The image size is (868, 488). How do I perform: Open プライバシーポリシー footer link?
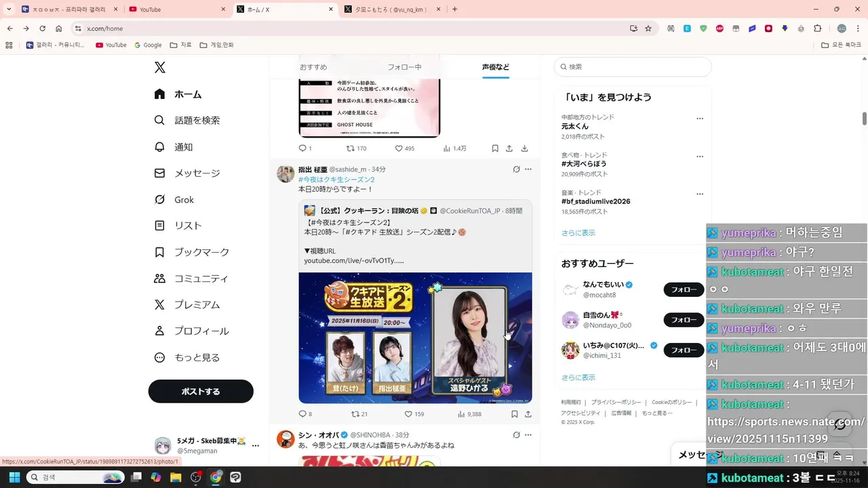(616, 403)
